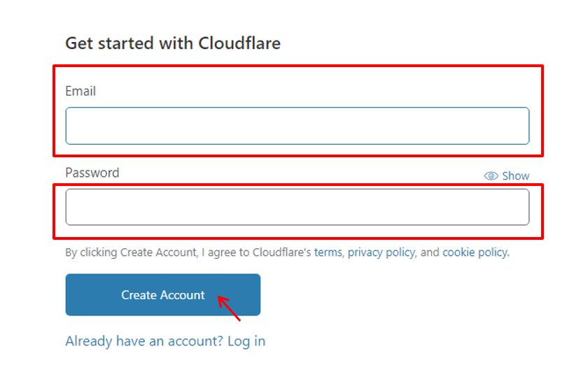Click the Email field label
Viewport: 588px width, 365px height.
point(80,91)
